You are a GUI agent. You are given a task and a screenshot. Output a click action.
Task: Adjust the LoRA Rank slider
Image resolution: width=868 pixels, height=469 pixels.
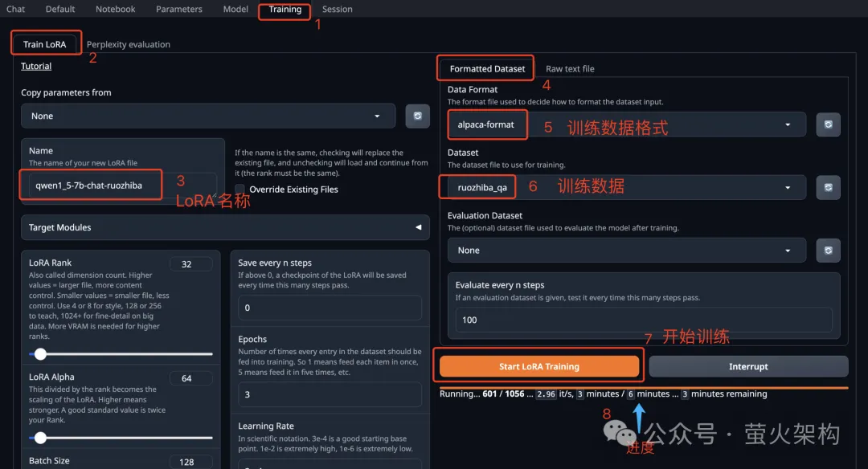coord(121,354)
